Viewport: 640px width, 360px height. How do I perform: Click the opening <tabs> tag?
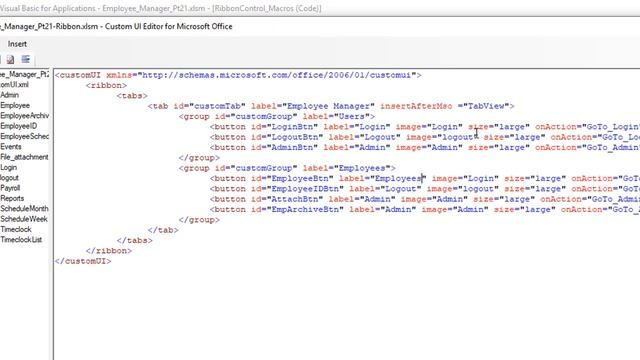132,96
